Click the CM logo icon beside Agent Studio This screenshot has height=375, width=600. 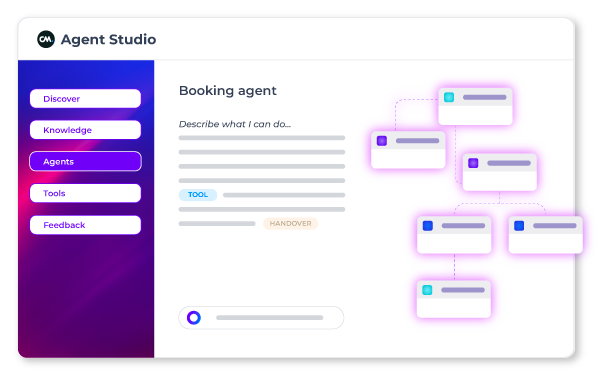point(46,39)
